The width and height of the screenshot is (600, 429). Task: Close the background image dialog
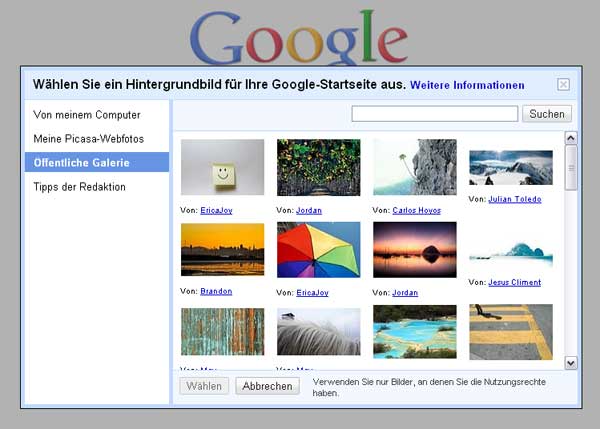tap(563, 84)
